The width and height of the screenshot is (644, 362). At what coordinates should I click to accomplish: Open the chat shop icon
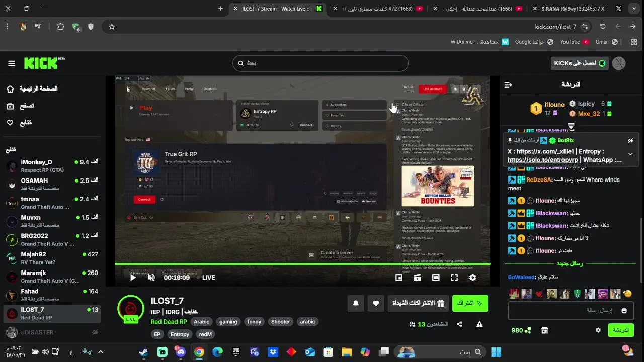point(544,330)
